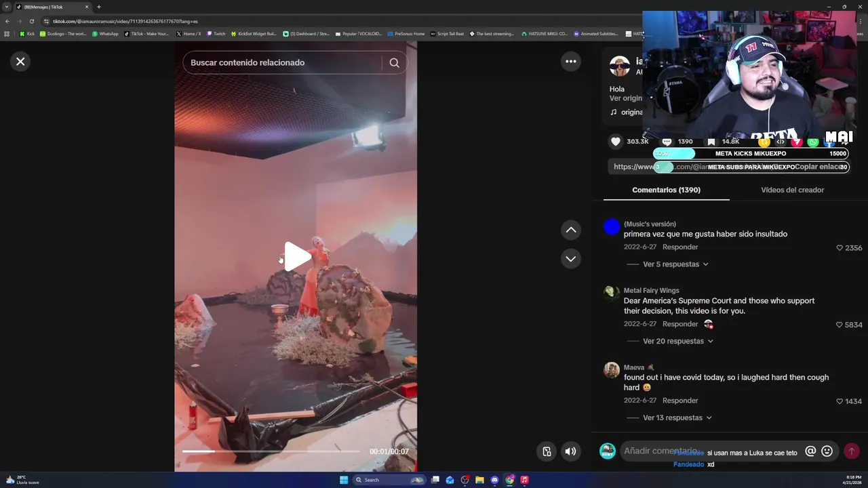Open the Script Tail Beat bookmark

click(448, 34)
